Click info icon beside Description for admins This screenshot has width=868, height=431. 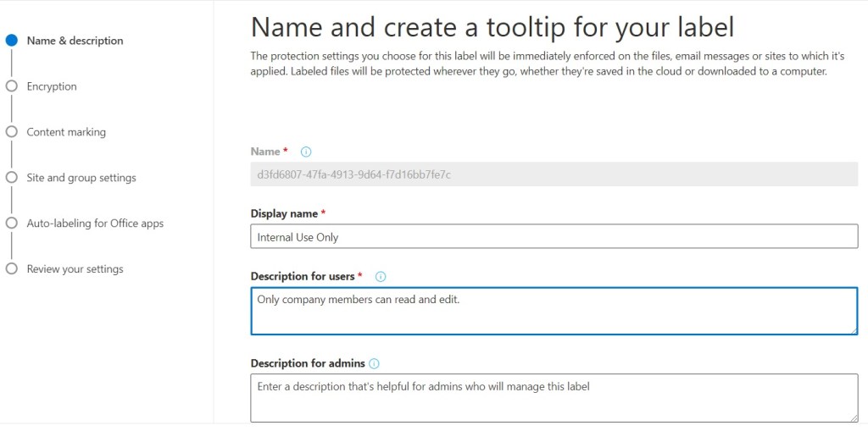[x=374, y=364]
